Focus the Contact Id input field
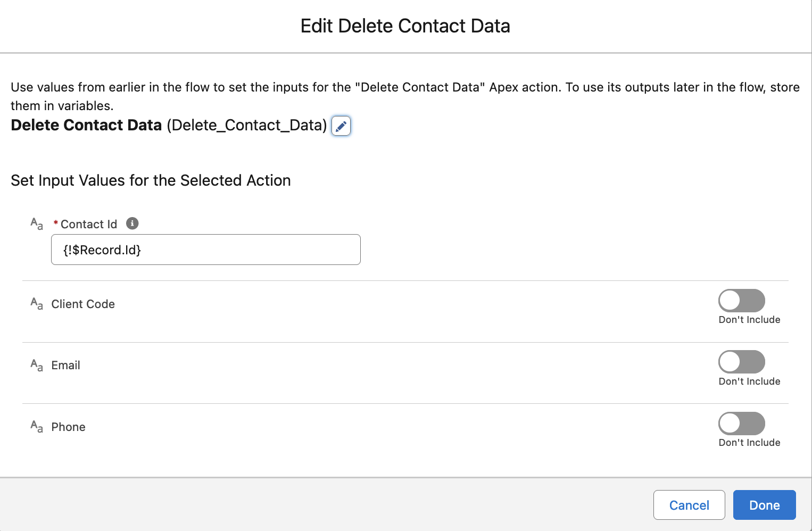Viewport: 812px width, 531px height. pyautogui.click(x=206, y=250)
